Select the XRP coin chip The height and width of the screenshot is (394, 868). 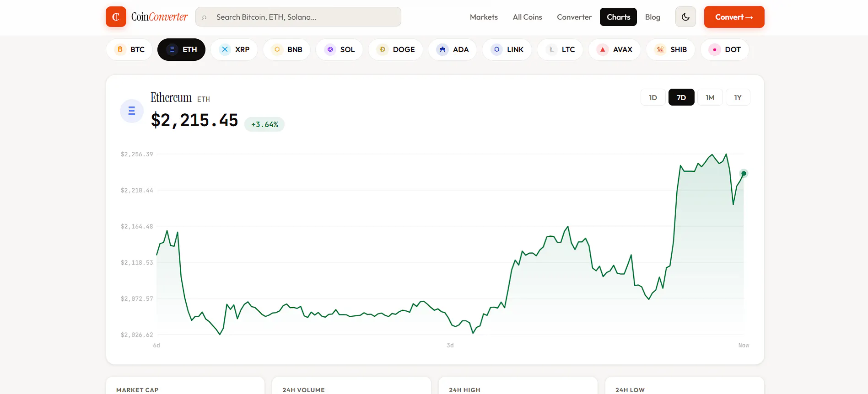(234, 49)
